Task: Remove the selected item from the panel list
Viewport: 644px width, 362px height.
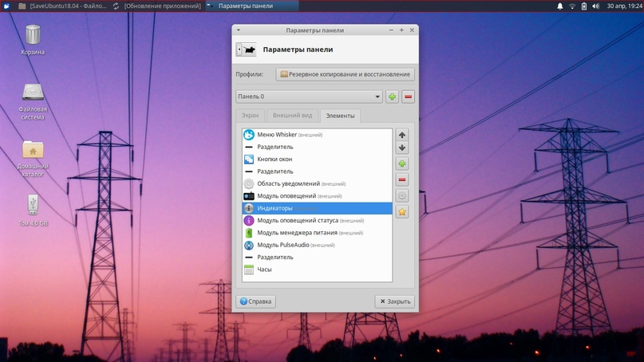Action: click(x=402, y=180)
